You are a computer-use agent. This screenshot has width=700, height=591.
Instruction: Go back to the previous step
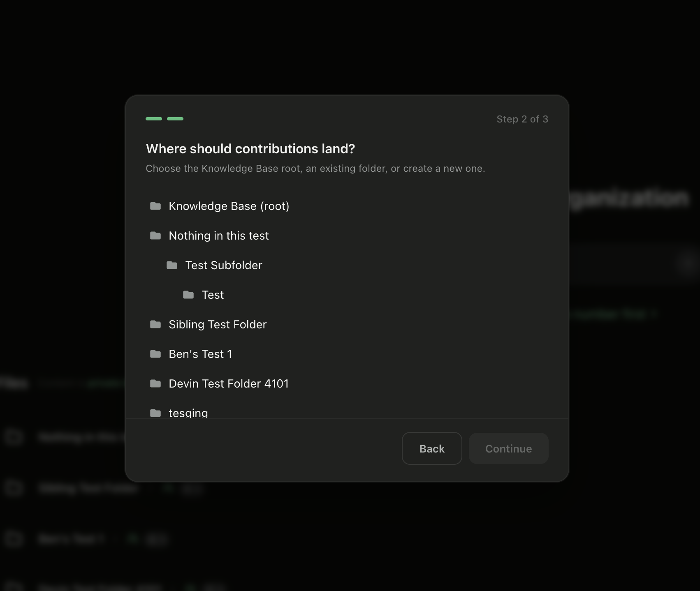click(x=432, y=448)
